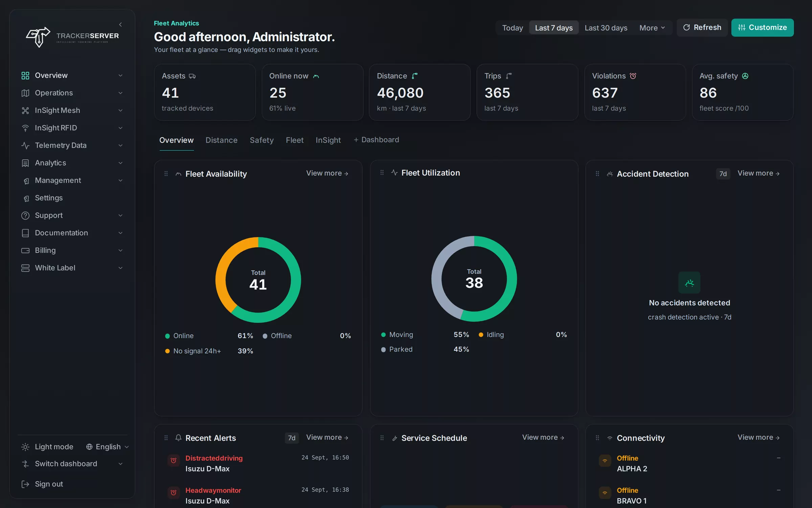Click the Billing card icon

(25, 251)
